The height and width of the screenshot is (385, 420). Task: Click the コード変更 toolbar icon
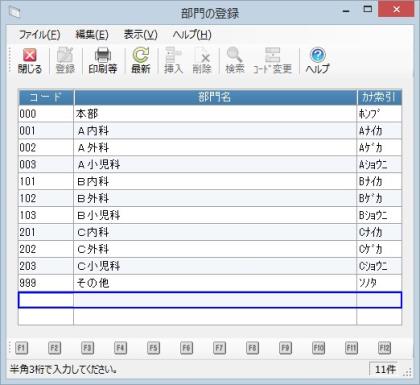tap(273, 61)
